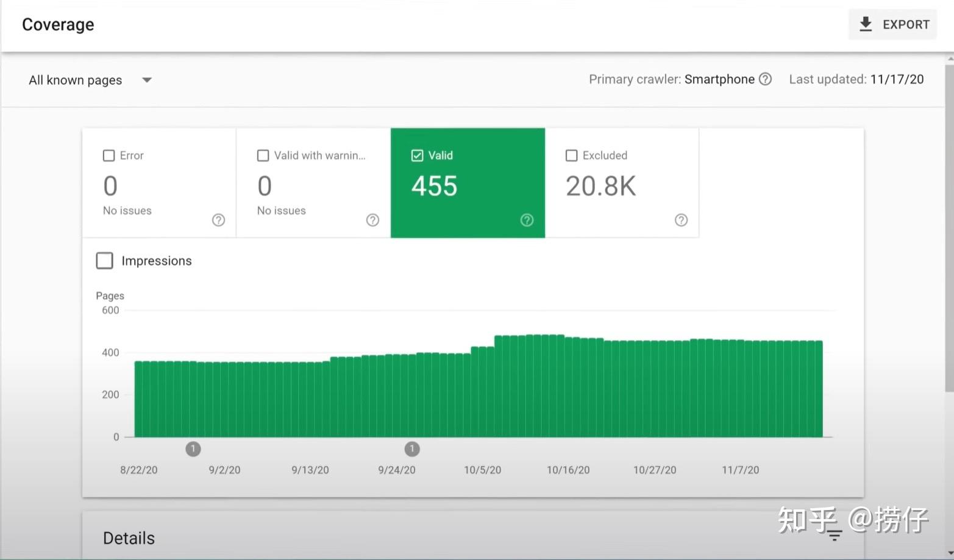Image resolution: width=954 pixels, height=560 pixels.
Task: Click the filter icon in Details section
Action: pos(835,536)
